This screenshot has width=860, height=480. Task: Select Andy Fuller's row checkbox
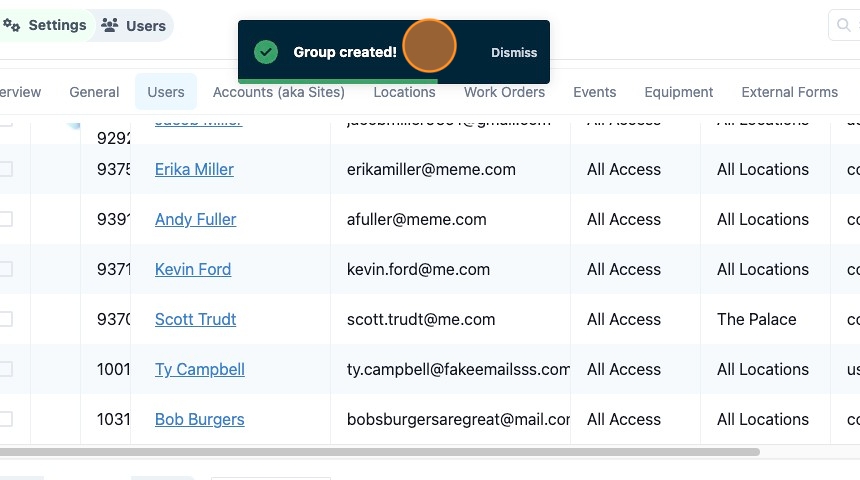pyautogui.click(x=5, y=219)
